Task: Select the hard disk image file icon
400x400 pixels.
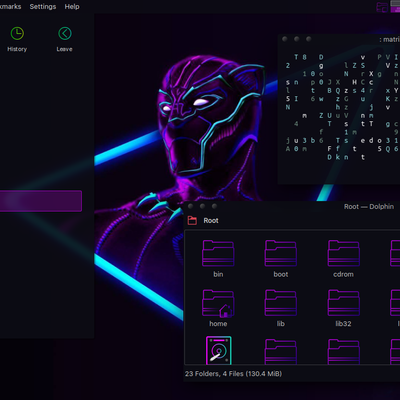Action: click(x=219, y=350)
